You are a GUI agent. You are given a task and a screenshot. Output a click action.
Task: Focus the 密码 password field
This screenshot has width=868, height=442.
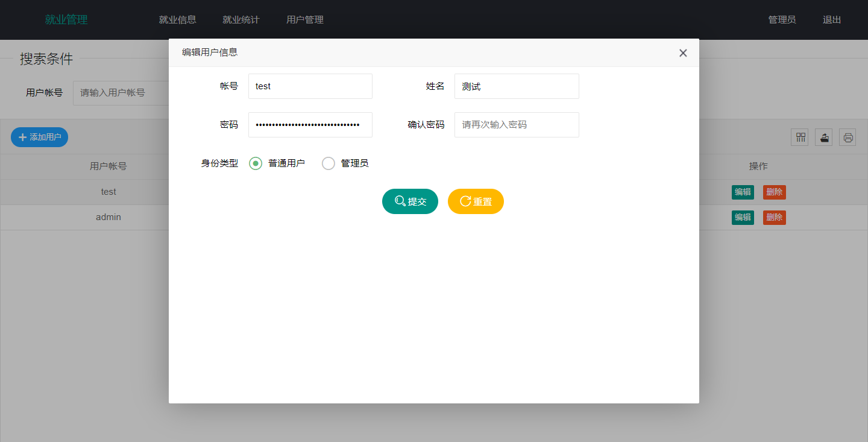(x=310, y=125)
